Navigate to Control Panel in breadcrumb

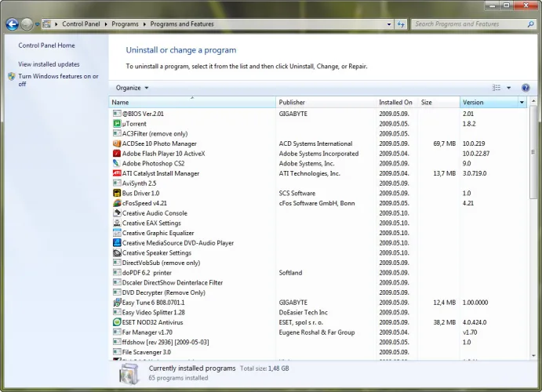81,24
